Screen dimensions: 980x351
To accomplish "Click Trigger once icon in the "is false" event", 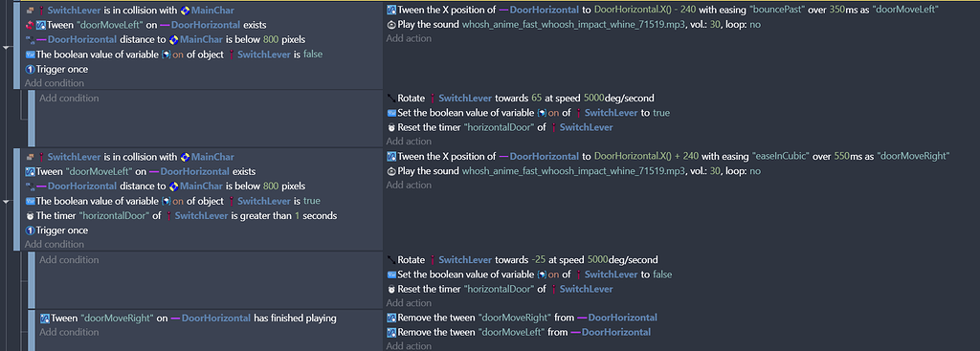I will coord(30,69).
